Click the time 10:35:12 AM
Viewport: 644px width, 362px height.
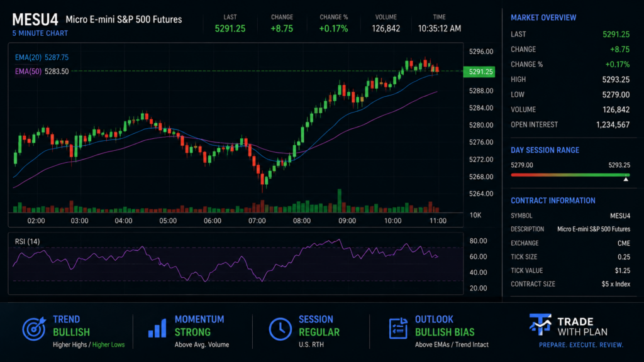440,28
